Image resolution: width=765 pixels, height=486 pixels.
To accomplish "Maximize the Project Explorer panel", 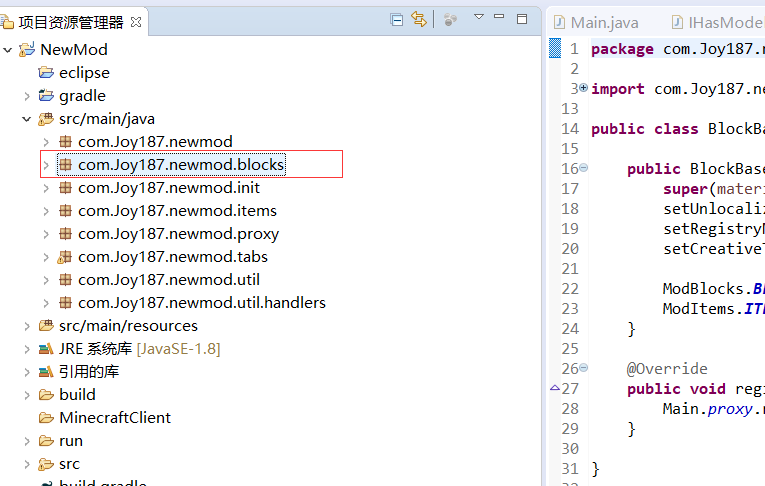I will coord(522,19).
